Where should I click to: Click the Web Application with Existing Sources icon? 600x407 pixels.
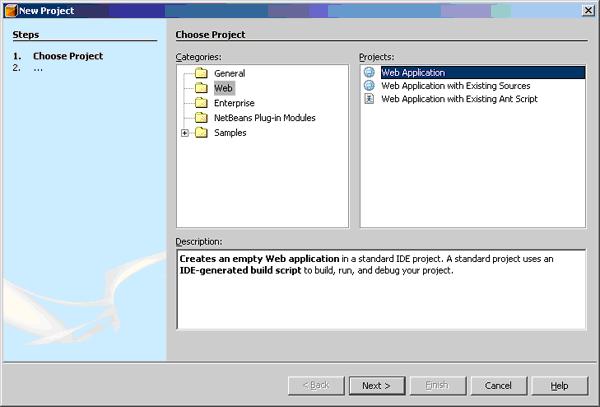click(370, 86)
